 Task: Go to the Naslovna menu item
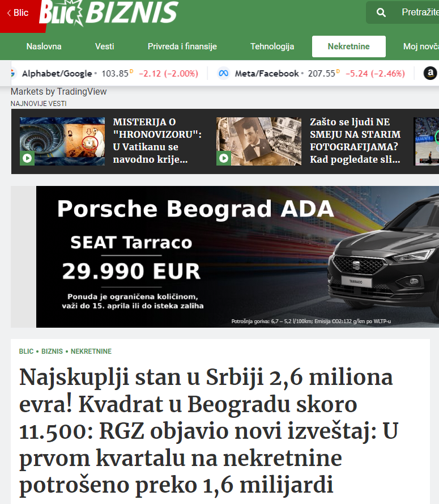(x=44, y=46)
